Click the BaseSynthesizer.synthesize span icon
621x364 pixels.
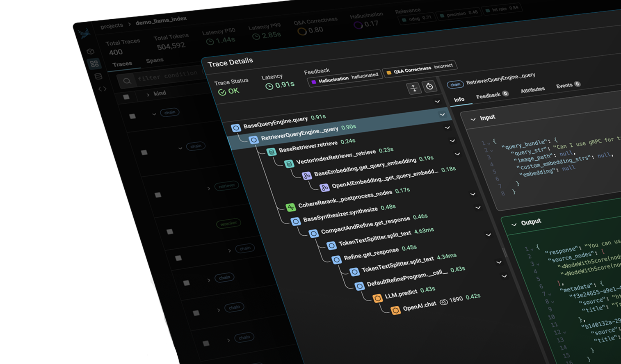296,222
